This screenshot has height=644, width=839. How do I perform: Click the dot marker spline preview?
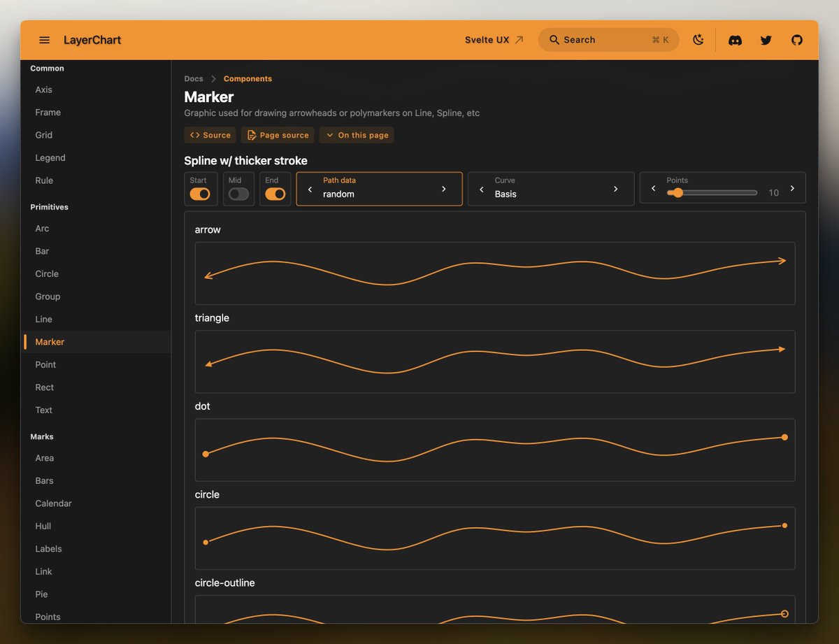click(x=495, y=450)
